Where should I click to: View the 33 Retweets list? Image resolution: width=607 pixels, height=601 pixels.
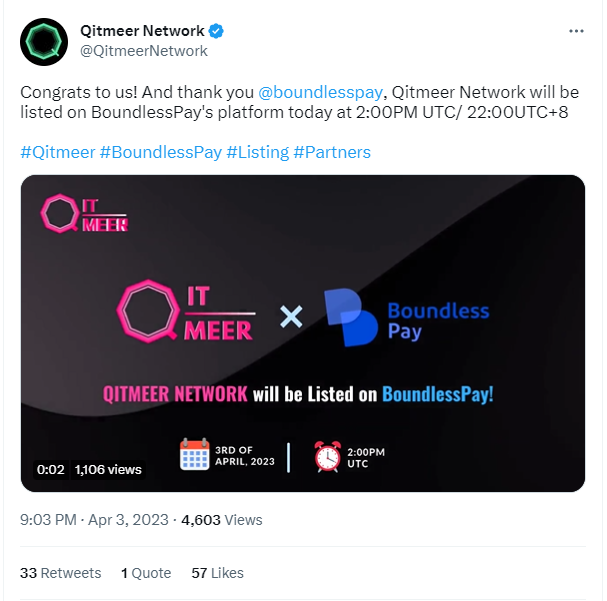point(61,573)
